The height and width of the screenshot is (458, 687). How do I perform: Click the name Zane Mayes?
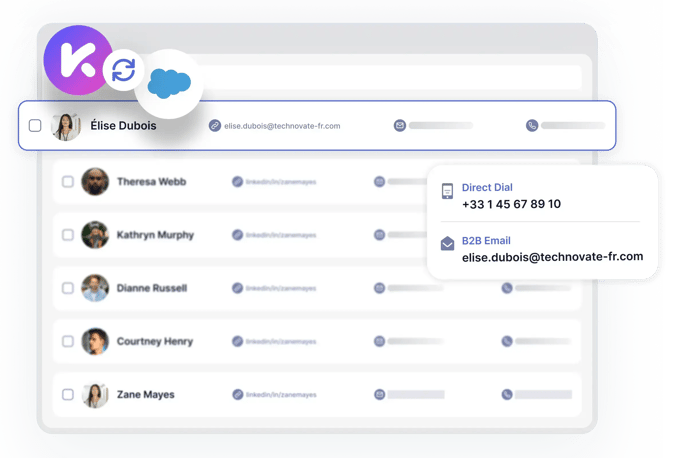click(x=145, y=395)
